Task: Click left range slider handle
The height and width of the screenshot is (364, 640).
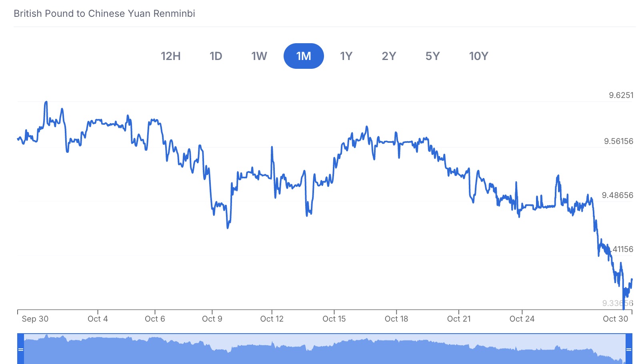Action: click(x=21, y=349)
